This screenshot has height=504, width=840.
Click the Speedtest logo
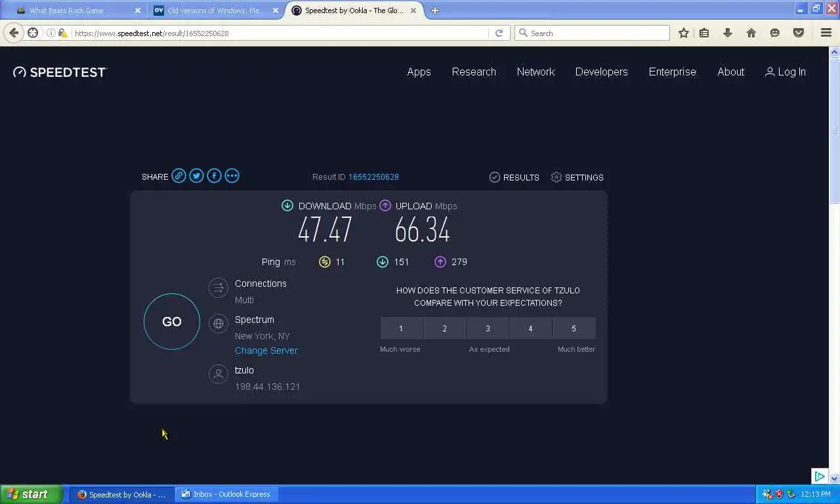click(60, 72)
